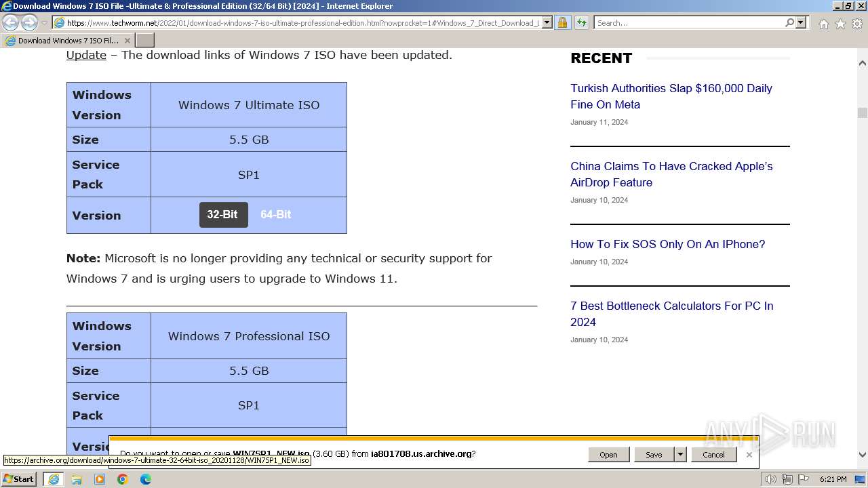Viewport: 868px width, 488px height.
Task: Click the tray network icon
Action: point(787,479)
